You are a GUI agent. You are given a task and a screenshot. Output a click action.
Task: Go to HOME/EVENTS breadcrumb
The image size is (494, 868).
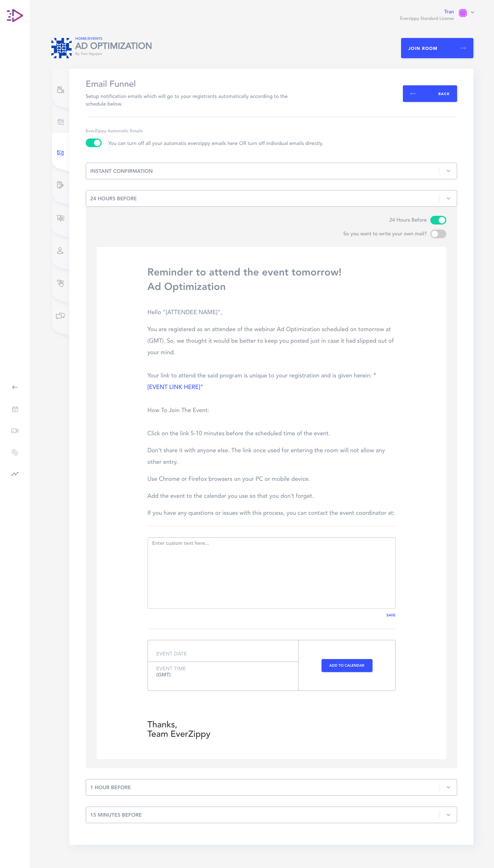[x=89, y=38]
